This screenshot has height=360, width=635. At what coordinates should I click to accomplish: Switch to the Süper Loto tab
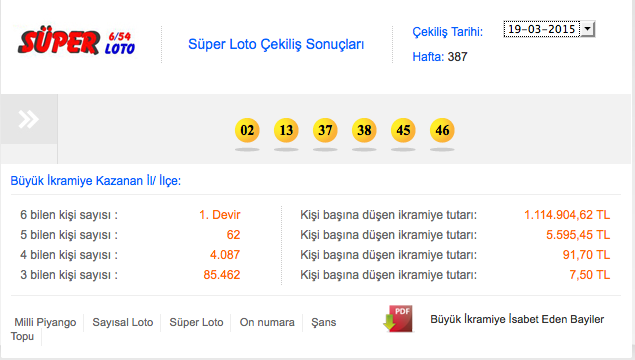(x=196, y=322)
